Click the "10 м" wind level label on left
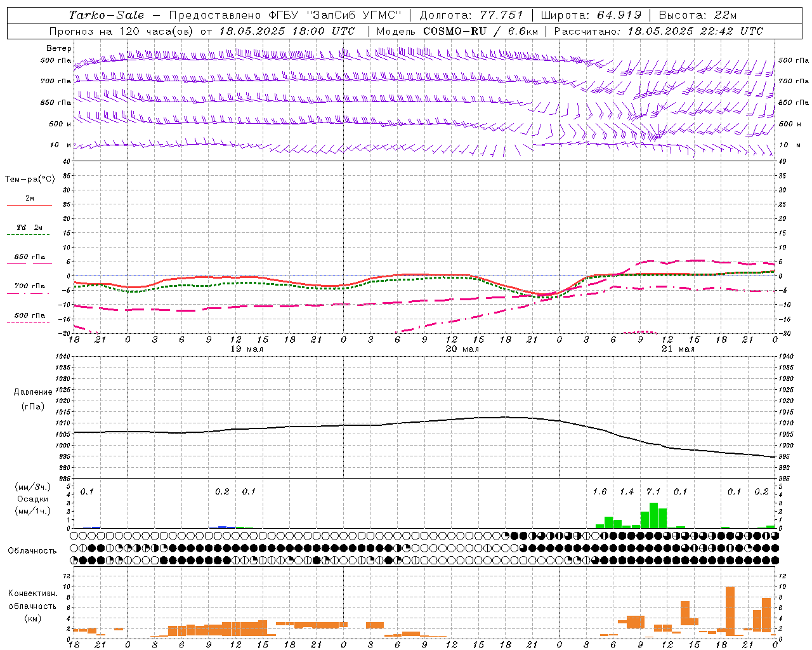The width and height of the screenshot is (812, 650). pyautogui.click(x=60, y=145)
